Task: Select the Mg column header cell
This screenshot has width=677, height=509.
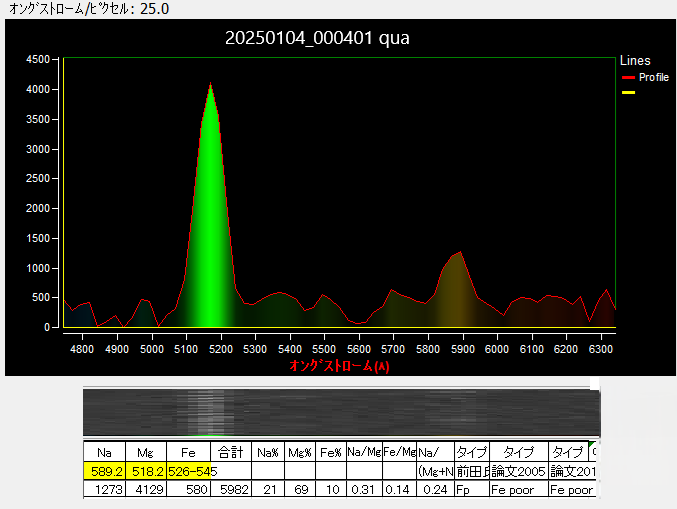Action: 147,452
